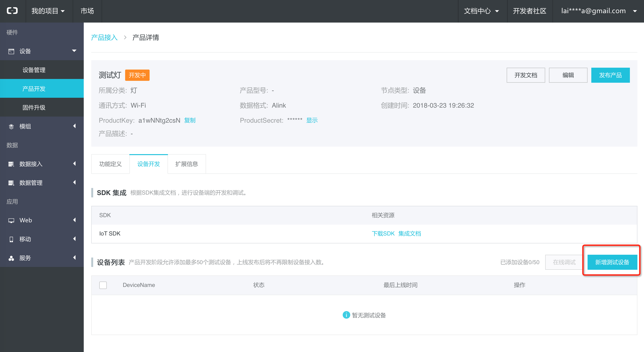
Task: Copy the ProductKey via 复制 link
Action: pyautogui.click(x=190, y=120)
